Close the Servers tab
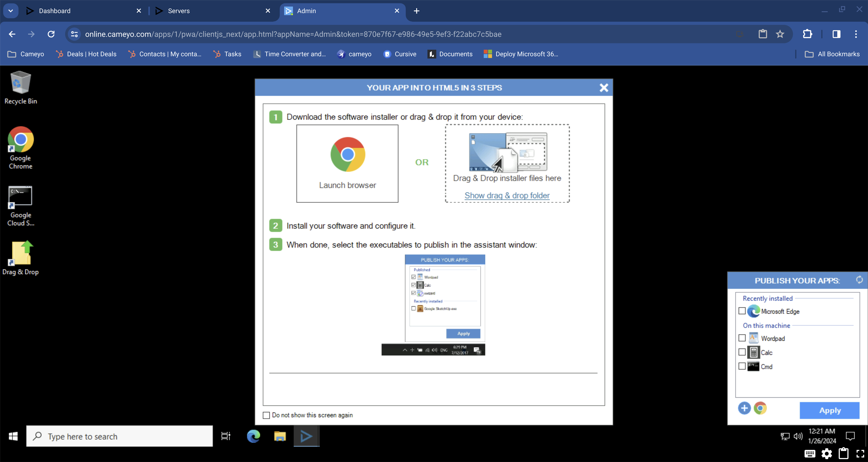 coord(268,11)
